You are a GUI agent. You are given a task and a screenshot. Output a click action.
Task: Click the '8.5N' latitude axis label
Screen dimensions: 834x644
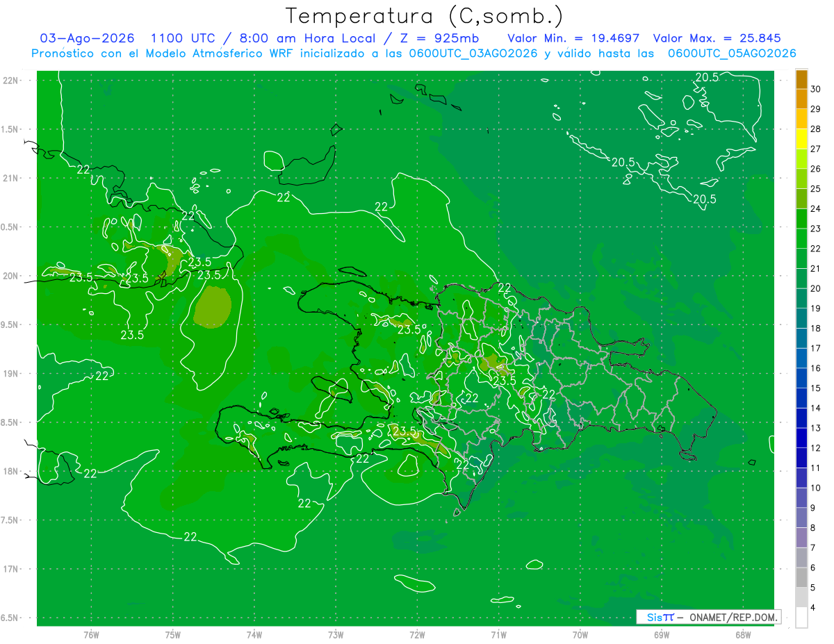pos(11,422)
